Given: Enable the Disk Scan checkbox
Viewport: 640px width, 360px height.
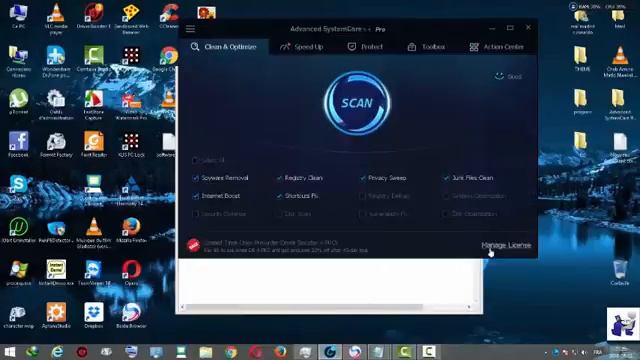Looking at the screenshot, I should (279, 213).
